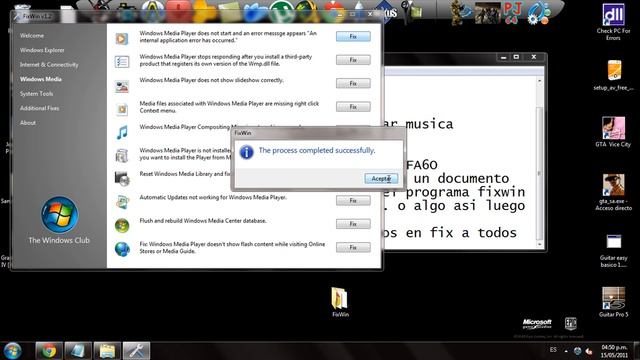This screenshot has height=360, width=640.
Task: Click Aceptar in the FixWin dialog
Action: (381, 178)
